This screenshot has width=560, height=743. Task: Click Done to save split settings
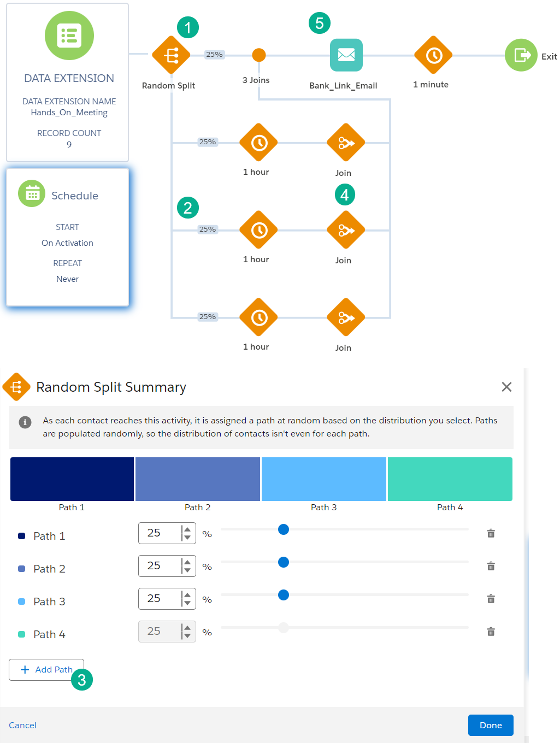(490, 725)
